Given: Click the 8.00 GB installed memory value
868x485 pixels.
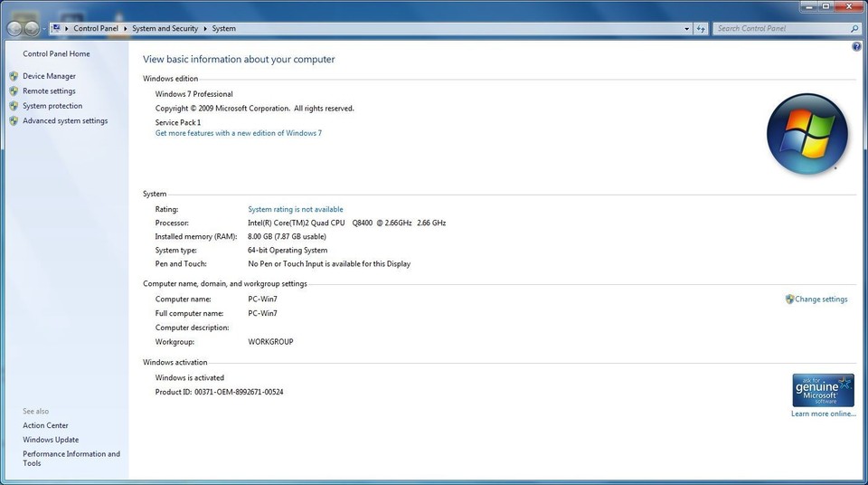Looking at the screenshot, I should (x=287, y=237).
